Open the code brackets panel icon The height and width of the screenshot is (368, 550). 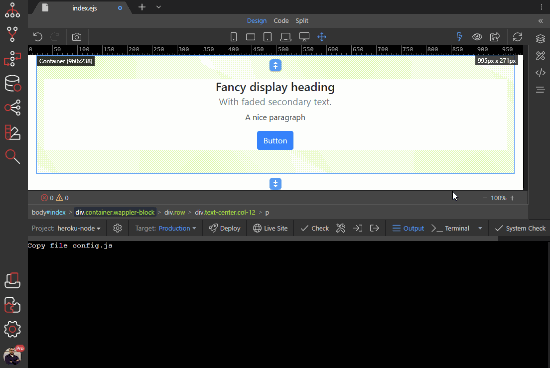coord(540,73)
